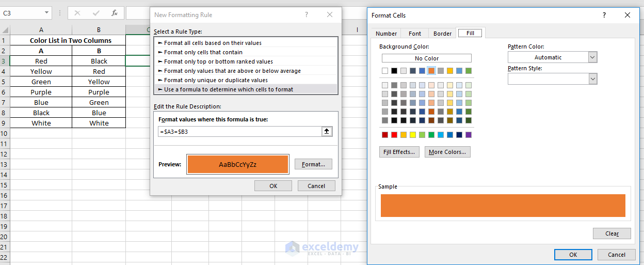This screenshot has width=644, height=265.
Task: Click cell A8 containing 'Black'
Action: (41, 113)
